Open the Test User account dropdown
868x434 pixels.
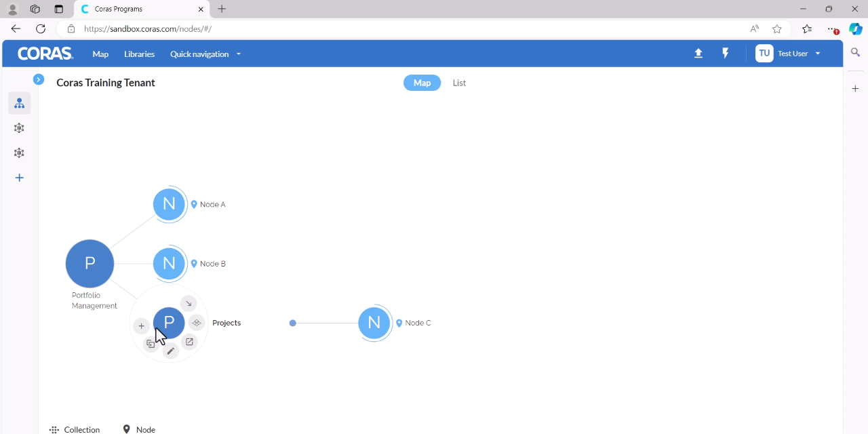click(799, 54)
